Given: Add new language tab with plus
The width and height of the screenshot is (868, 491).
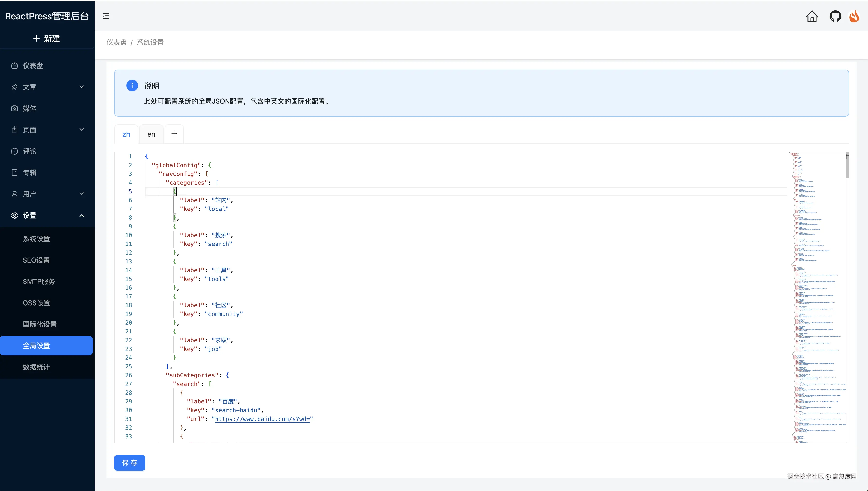Looking at the screenshot, I should [174, 134].
